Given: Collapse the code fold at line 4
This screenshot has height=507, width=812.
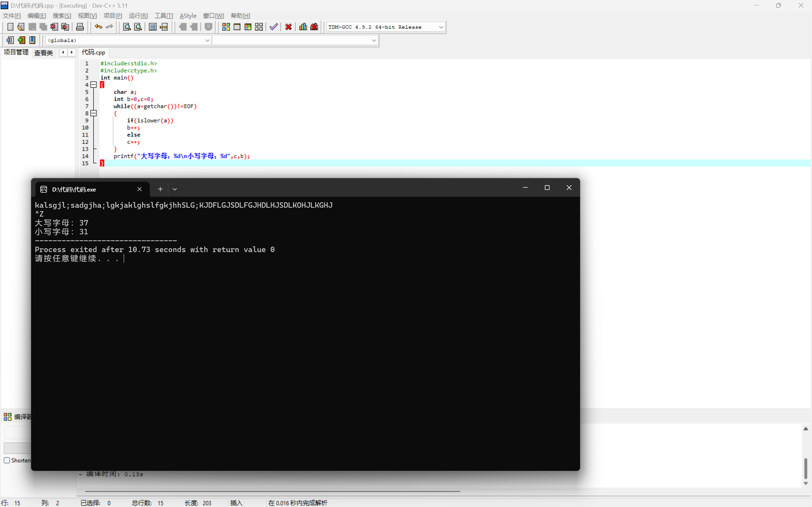Looking at the screenshot, I should [x=94, y=85].
